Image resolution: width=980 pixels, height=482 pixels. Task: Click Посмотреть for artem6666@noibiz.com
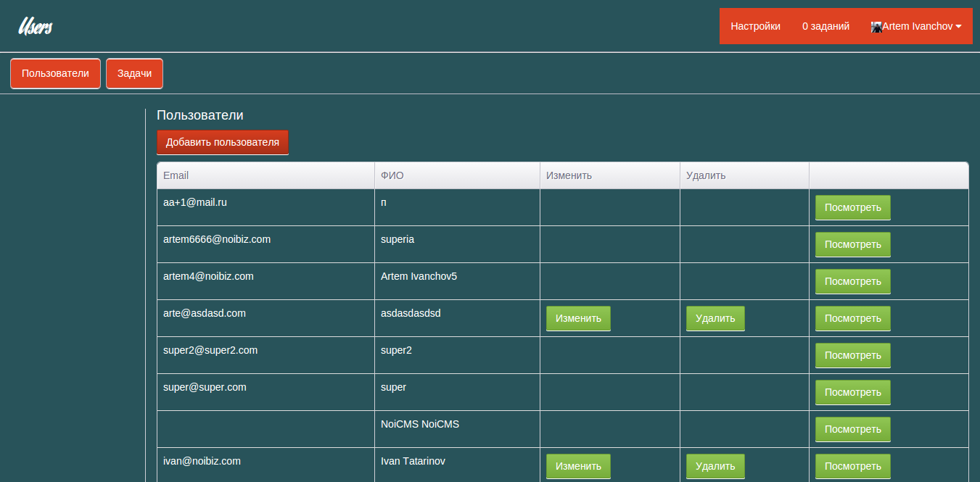(x=853, y=244)
